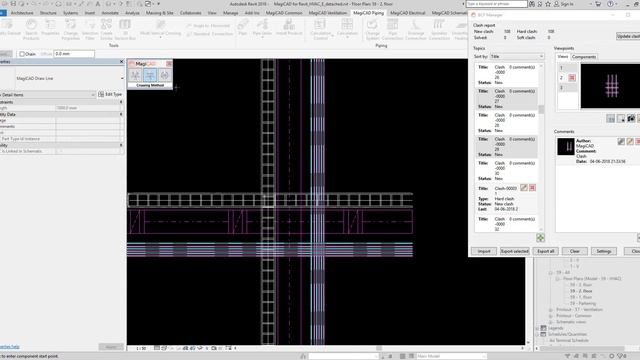The height and width of the screenshot is (360, 640).
Task: Select Air Terminal Schedule in browser
Action: tap(569, 340)
